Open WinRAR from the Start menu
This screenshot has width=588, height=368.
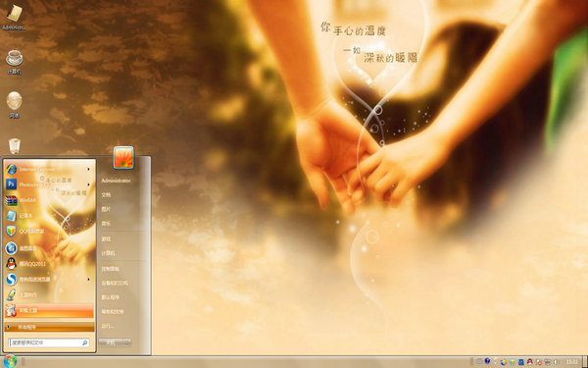49,200
